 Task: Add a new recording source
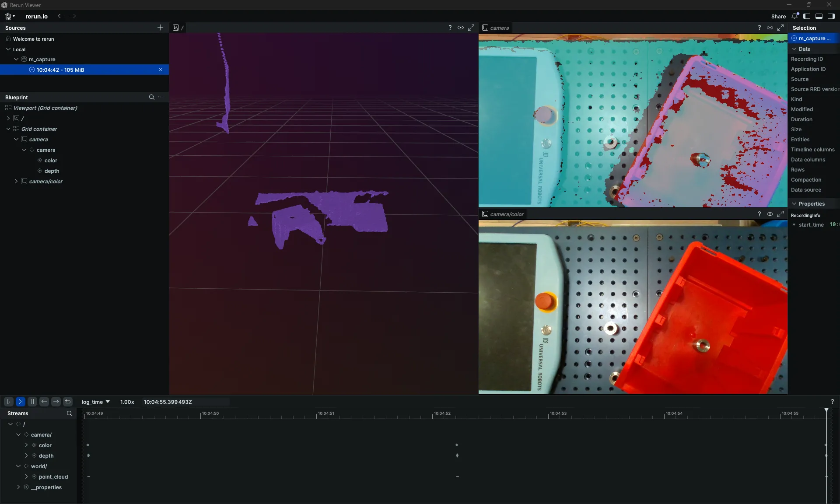tap(160, 28)
